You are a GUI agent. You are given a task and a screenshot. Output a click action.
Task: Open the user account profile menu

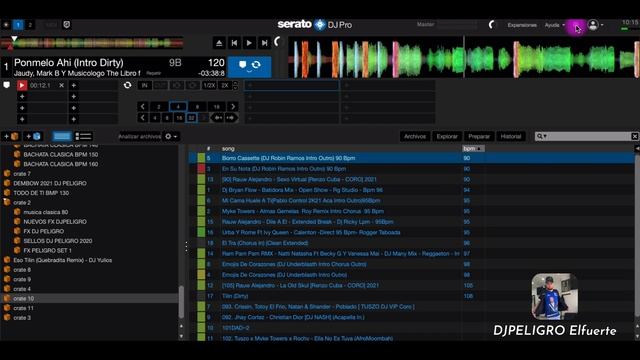pos(595,25)
